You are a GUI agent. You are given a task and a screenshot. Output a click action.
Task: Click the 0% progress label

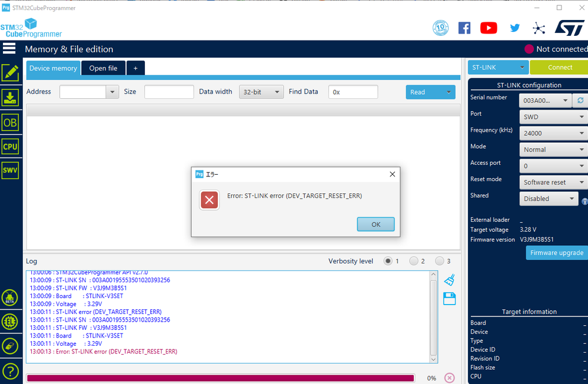(431, 378)
